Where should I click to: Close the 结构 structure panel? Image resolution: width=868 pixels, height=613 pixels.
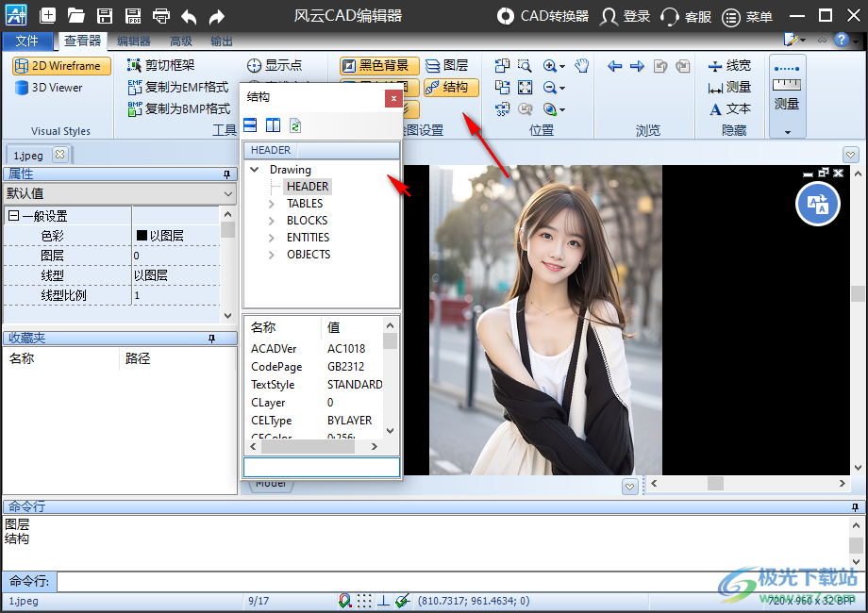(393, 98)
